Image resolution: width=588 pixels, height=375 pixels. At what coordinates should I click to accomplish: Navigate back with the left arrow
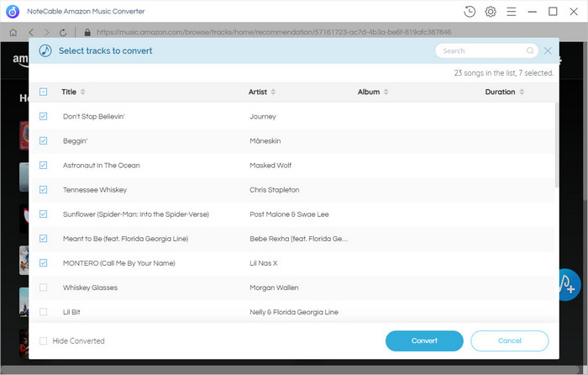(x=31, y=32)
